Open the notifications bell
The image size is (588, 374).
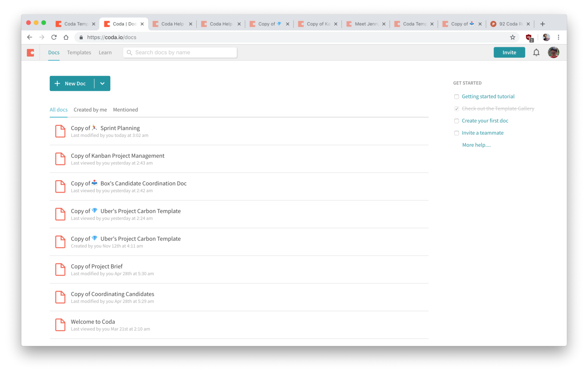click(536, 53)
